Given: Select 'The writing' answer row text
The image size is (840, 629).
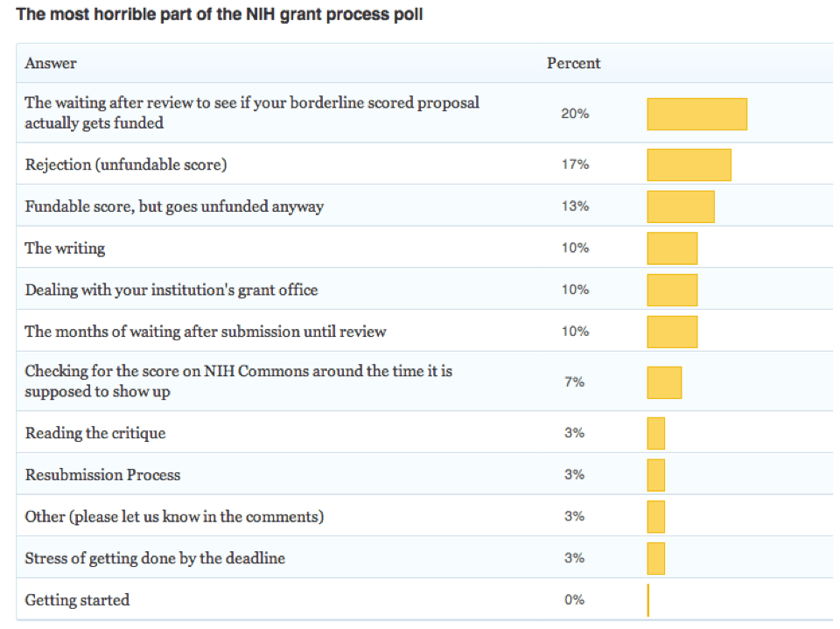Looking at the screenshot, I should [x=65, y=248].
